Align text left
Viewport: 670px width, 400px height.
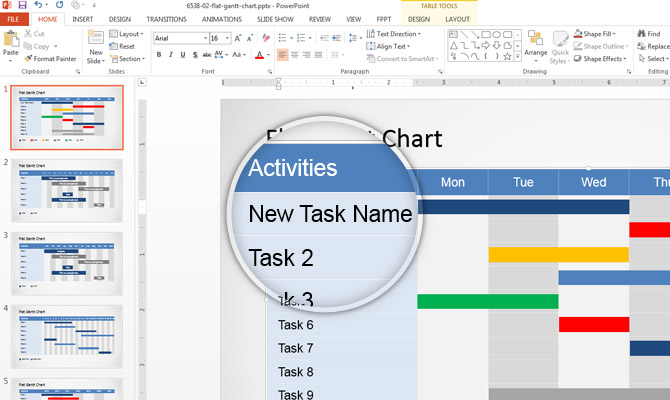(282, 55)
